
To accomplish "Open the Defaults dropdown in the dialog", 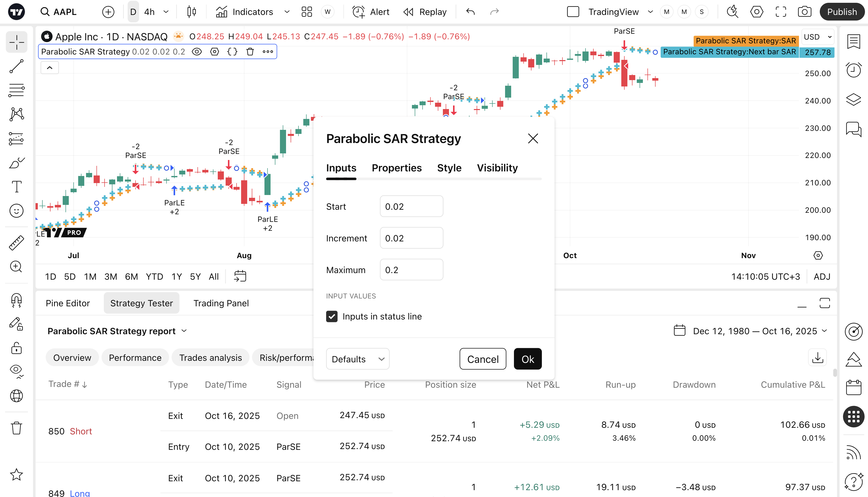I will pos(357,359).
